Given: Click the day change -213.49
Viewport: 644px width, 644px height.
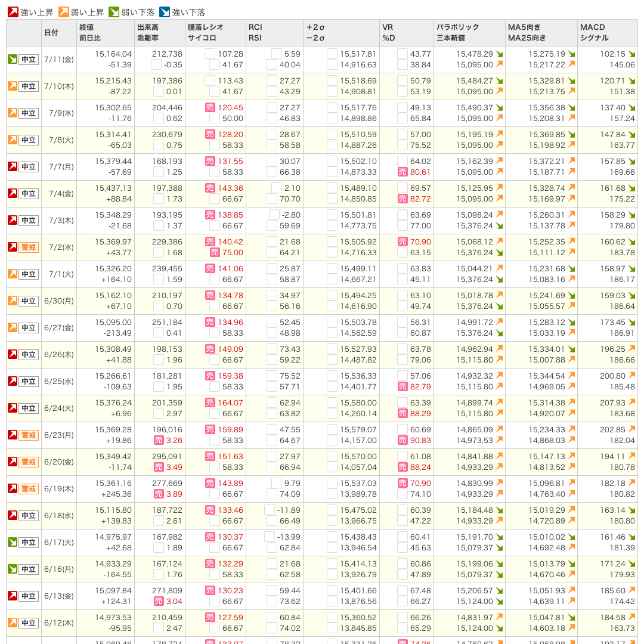Looking at the screenshot, I should coord(117,333).
